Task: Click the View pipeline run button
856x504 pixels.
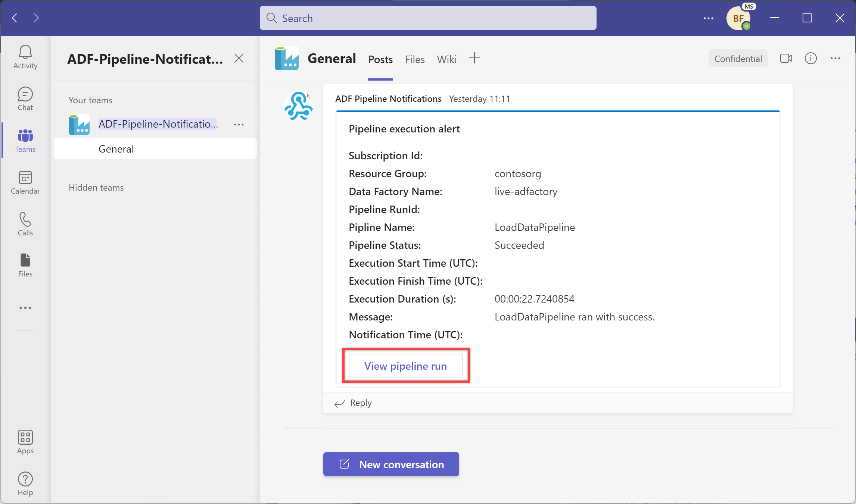Action: click(406, 365)
